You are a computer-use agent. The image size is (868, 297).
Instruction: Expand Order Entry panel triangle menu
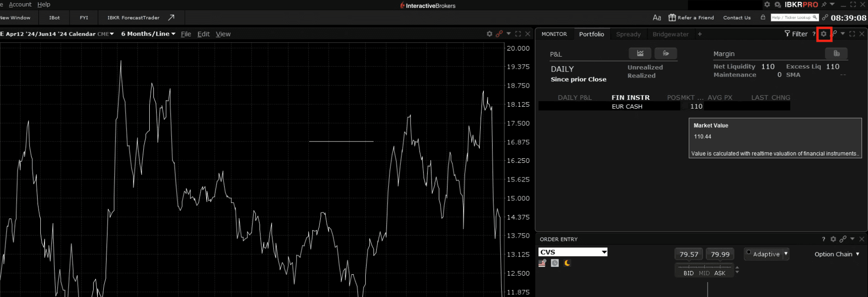pyautogui.click(x=852, y=239)
